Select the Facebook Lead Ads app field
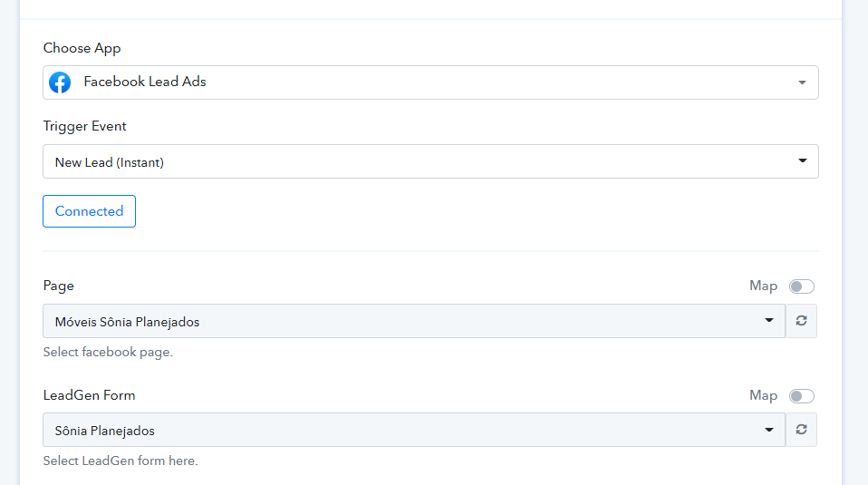The width and height of the screenshot is (868, 485). pyautogui.click(x=430, y=82)
